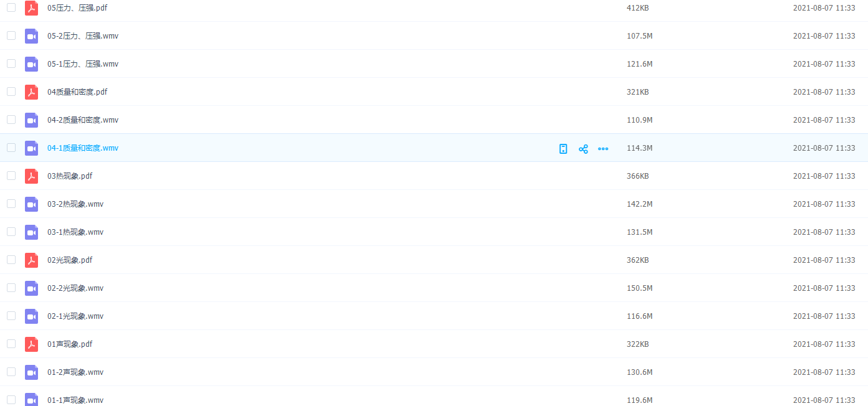
Task: Tick the checkbox next to 02-1光现象.wmv
Action: tap(11, 316)
